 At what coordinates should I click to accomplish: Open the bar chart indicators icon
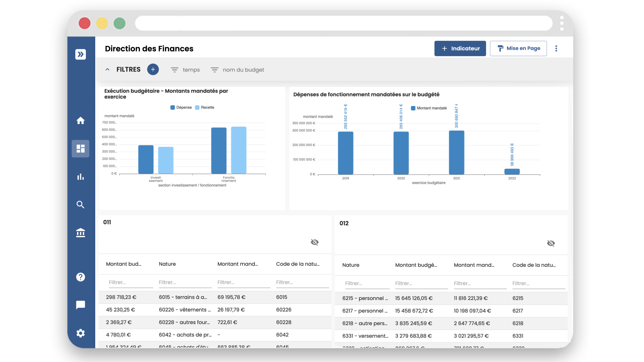pos(80,177)
